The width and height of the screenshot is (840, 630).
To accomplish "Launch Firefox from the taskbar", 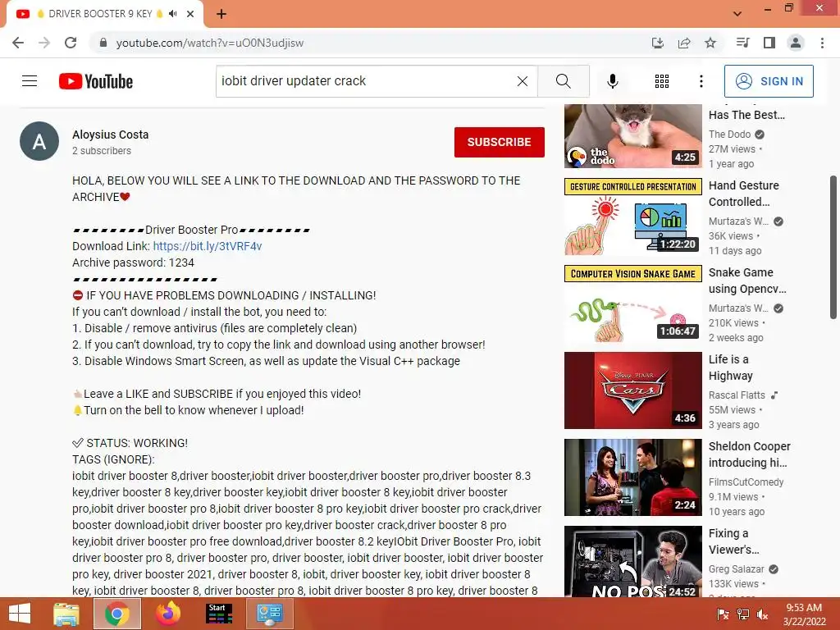I will [168, 614].
